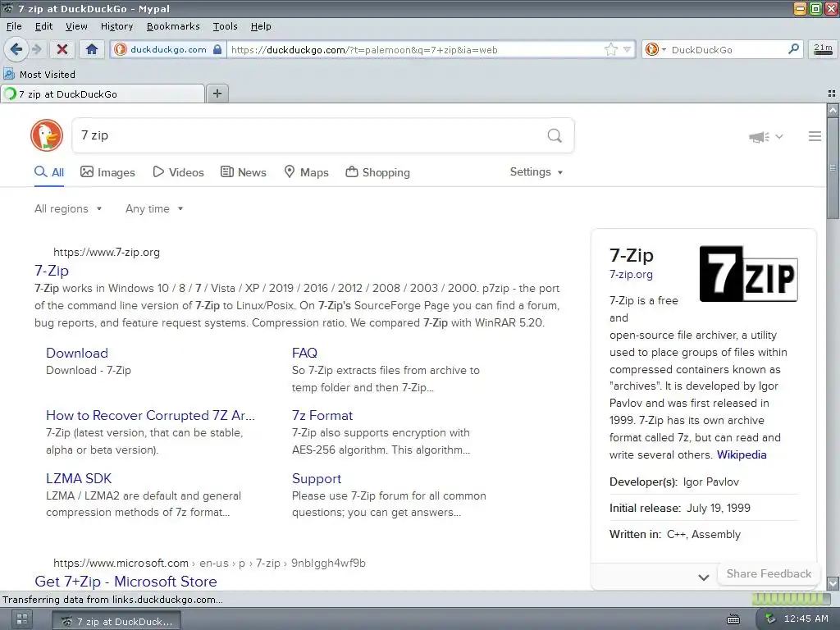
Task: Click the scrollbar up arrow
Action: click(833, 110)
